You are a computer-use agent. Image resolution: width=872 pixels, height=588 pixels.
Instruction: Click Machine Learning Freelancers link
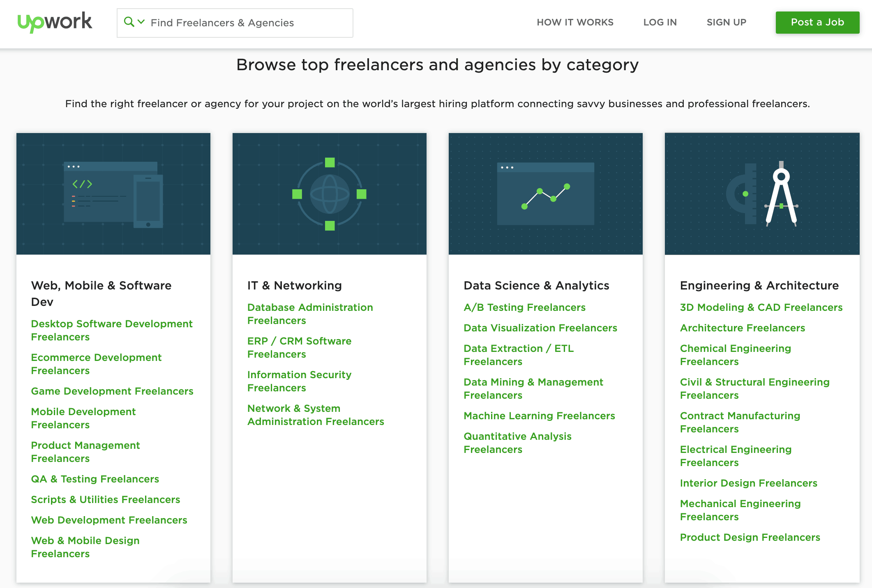(539, 416)
